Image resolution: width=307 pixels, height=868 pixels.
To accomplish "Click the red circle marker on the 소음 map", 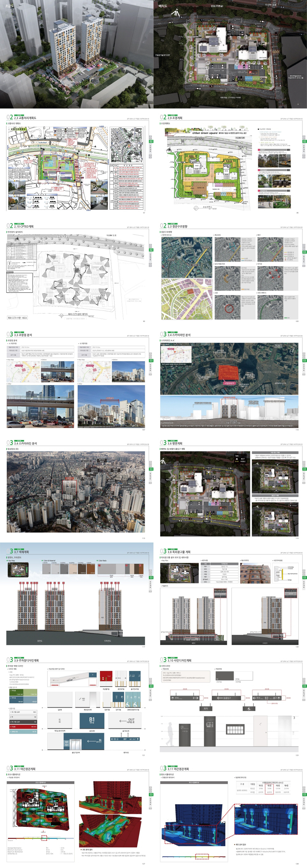I will (229, 308).
